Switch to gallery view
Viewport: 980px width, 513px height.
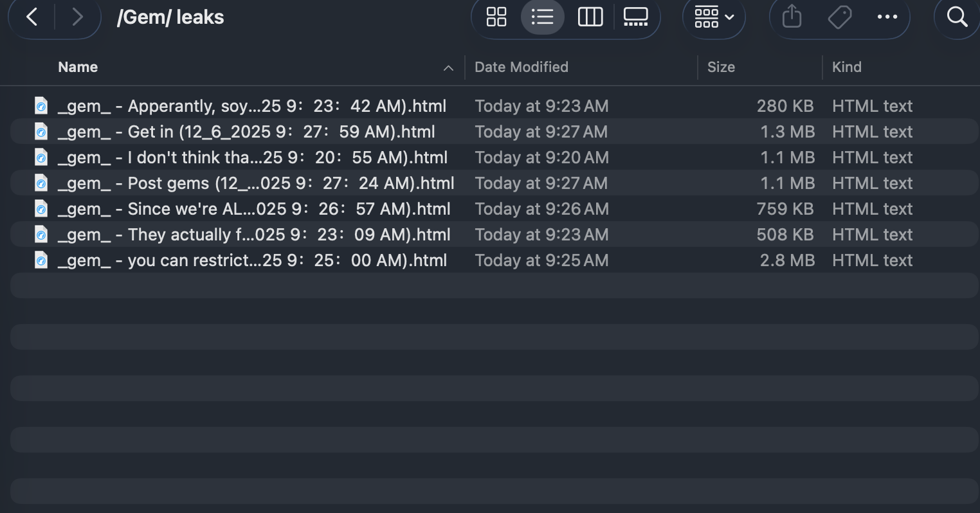[x=635, y=17]
